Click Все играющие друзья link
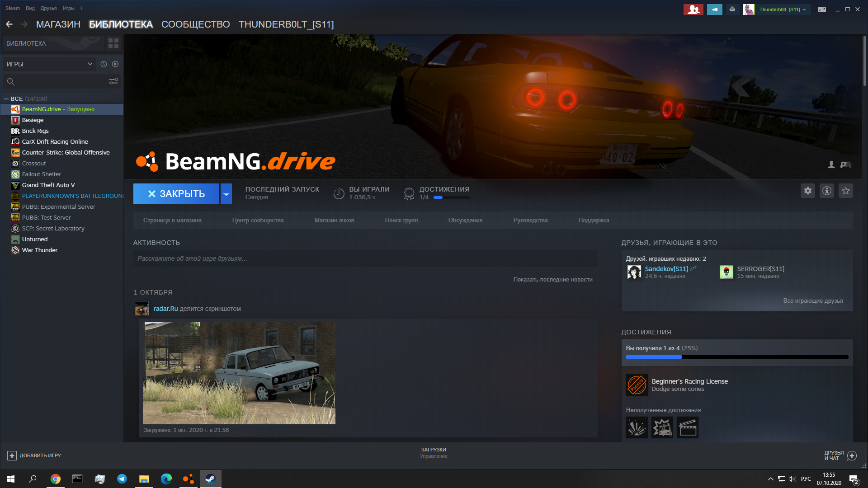 813,301
